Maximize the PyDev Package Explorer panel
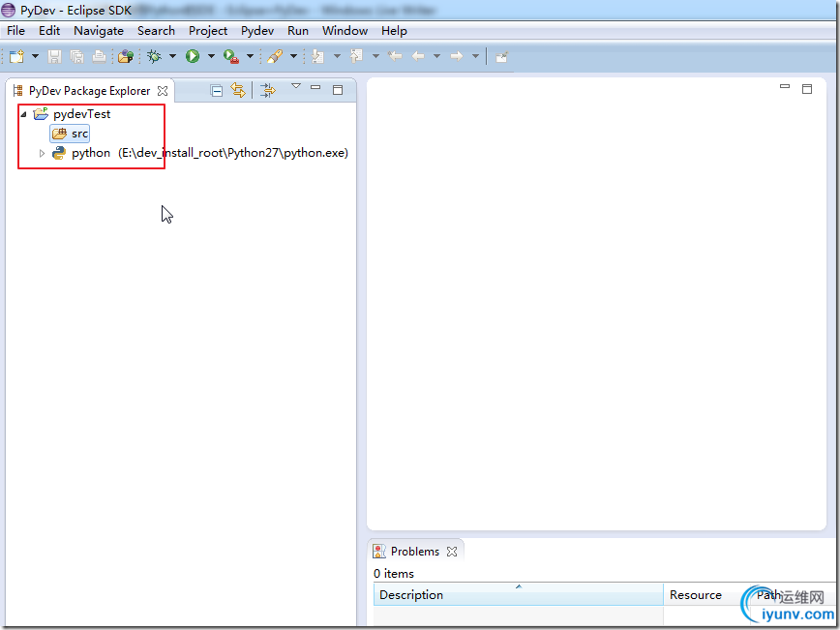 pos(338,89)
